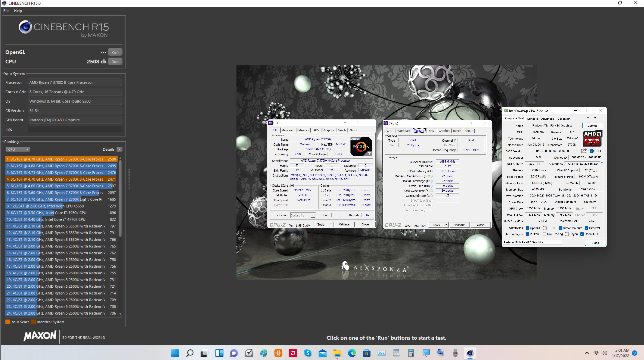Open Tools dropdown arrow in Memory CPU-Z window
This screenshot has height=360, width=644.
coord(446,225)
